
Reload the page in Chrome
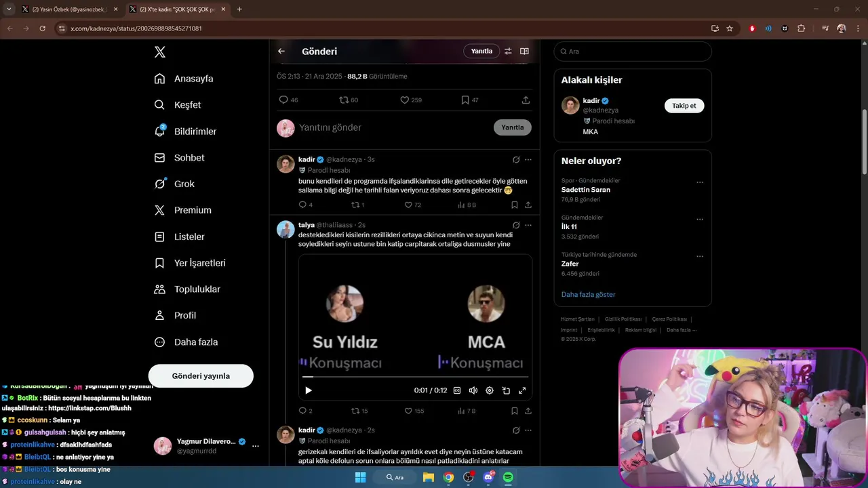click(x=42, y=28)
